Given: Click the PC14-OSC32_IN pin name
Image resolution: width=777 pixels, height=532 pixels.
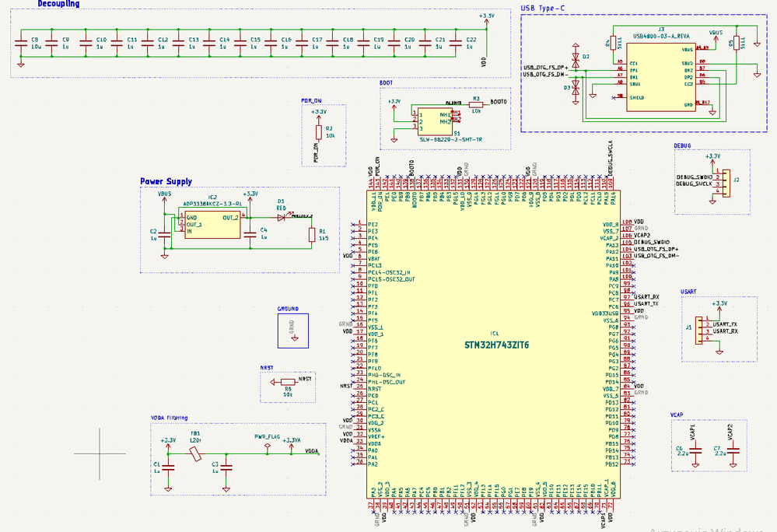Looking at the screenshot, I should 389,273.
